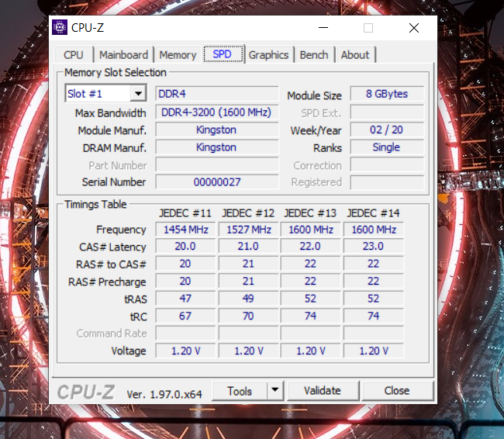504x439 pixels.
Task: Click the CPU-Z app icon in title bar
Action: click(60, 27)
